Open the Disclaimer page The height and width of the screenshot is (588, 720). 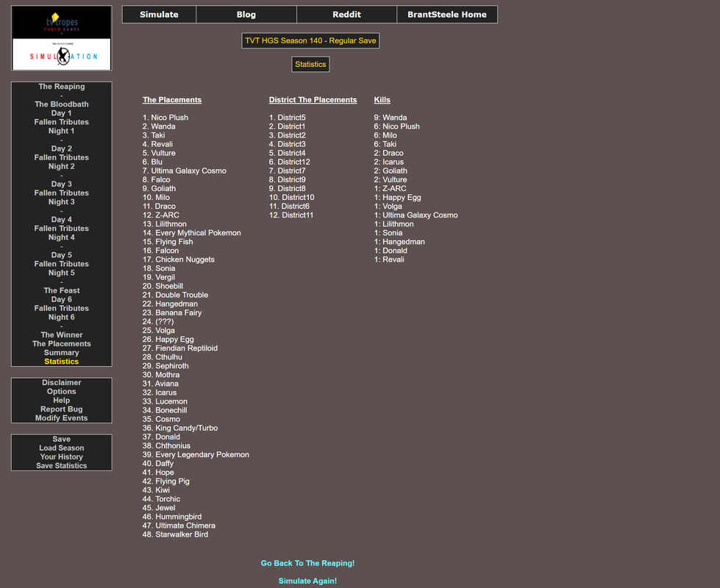click(x=62, y=382)
